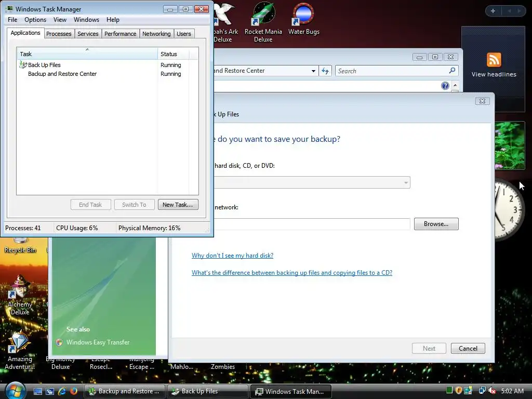The height and width of the screenshot is (399, 532).
Task: Click the Windows Easy Transfer shield icon
Action: coord(59,342)
